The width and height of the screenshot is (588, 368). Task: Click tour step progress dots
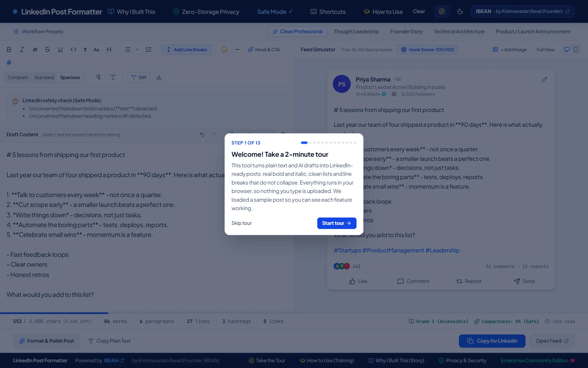(x=329, y=143)
